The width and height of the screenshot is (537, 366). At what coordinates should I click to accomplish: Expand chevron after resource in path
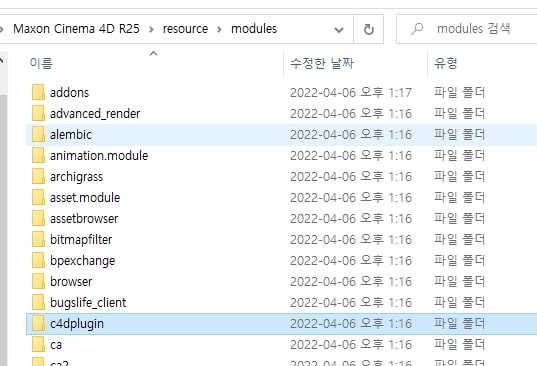click(220, 29)
